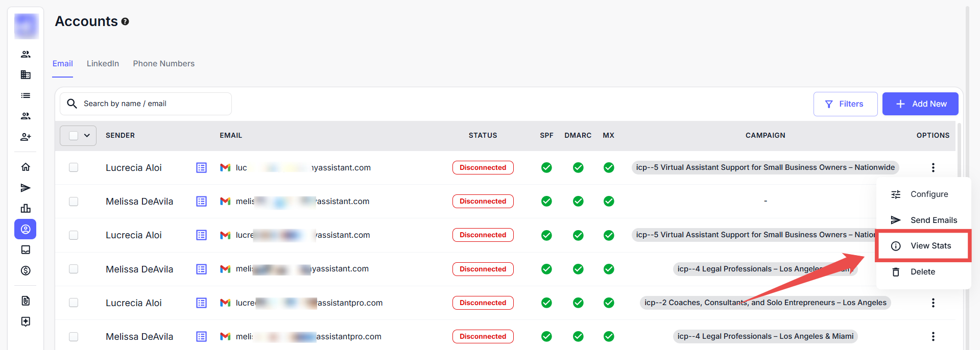Click the paper plane send icon in sidebar

tap(26, 188)
